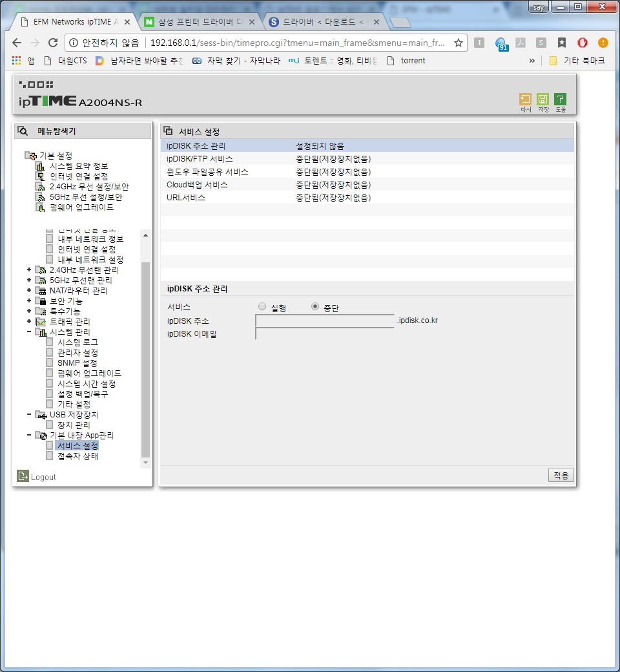Select the 실행 radio button
This screenshot has width=620, height=672.
(x=262, y=306)
